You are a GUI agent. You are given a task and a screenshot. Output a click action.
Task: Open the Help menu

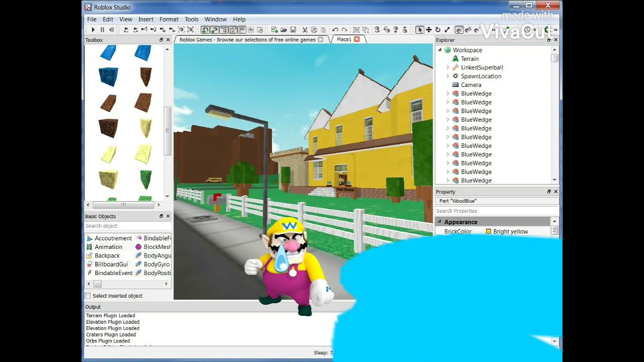239,19
